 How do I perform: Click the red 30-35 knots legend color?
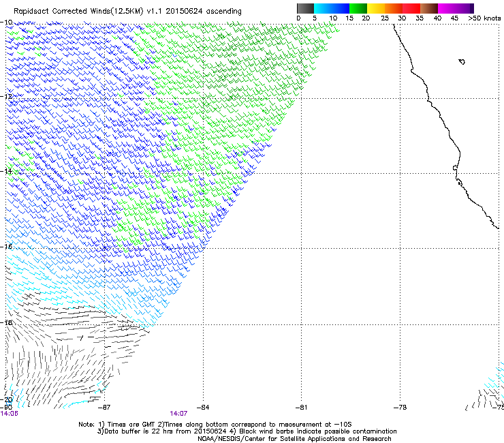pyautogui.click(x=411, y=8)
